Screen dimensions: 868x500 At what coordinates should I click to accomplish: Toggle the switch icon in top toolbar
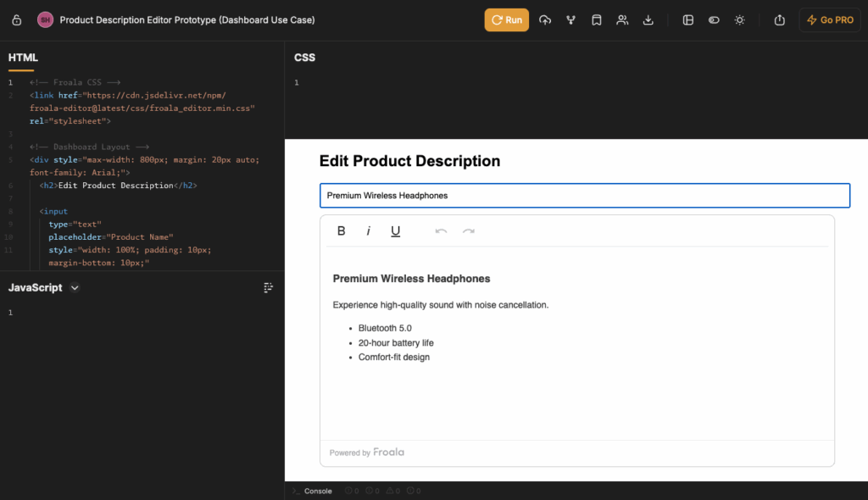[714, 20]
